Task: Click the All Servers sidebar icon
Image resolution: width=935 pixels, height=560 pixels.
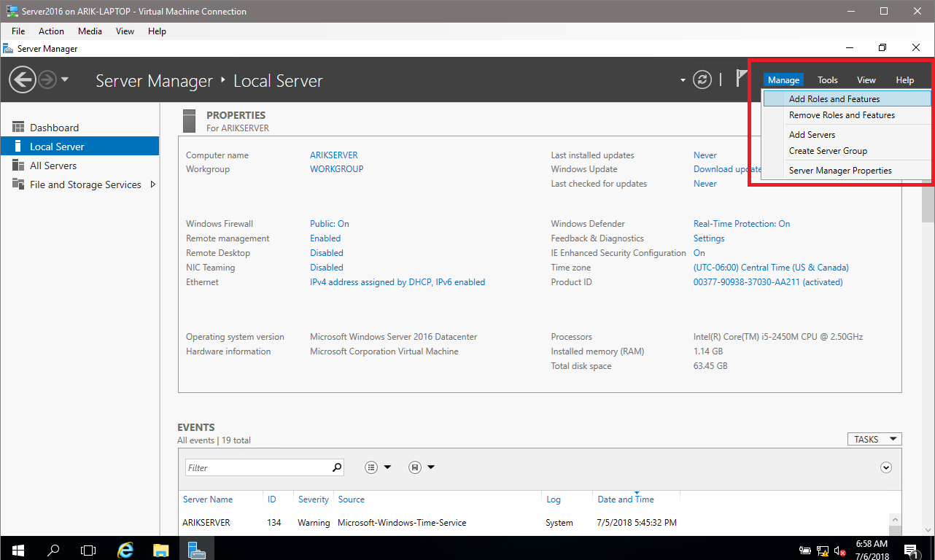Action: (x=18, y=166)
